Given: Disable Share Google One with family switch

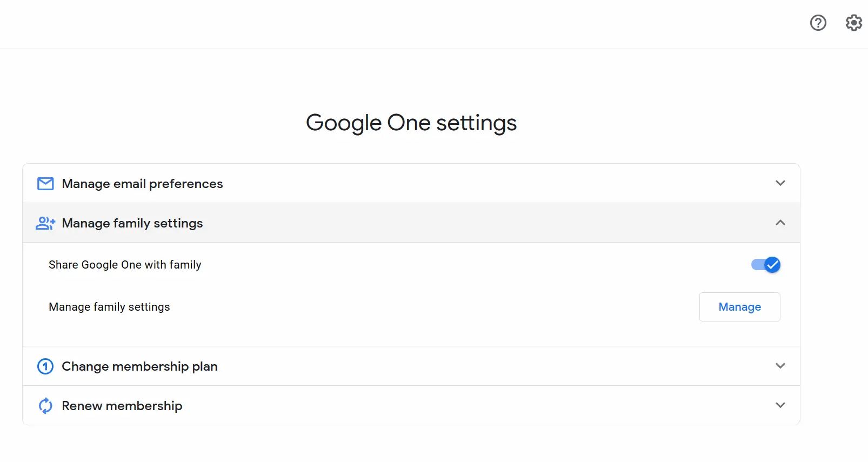Looking at the screenshot, I should click(x=766, y=265).
